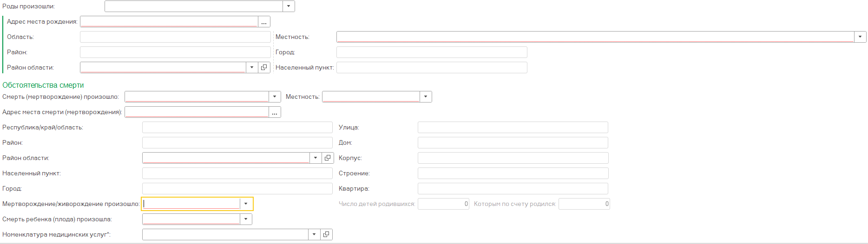Screen dimensions: 868x244
Task: Expand Смерть ребенка (плода) произошла dropdown
Action: coord(246,219)
